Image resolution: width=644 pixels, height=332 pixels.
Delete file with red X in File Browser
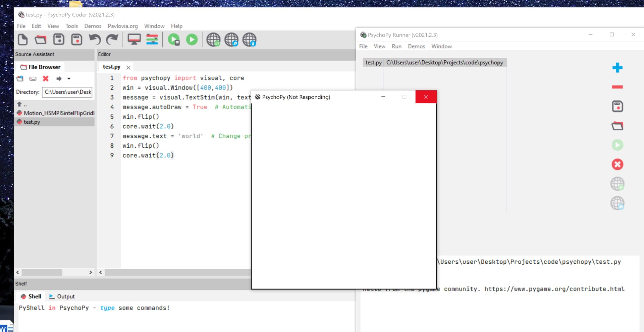tap(46, 79)
